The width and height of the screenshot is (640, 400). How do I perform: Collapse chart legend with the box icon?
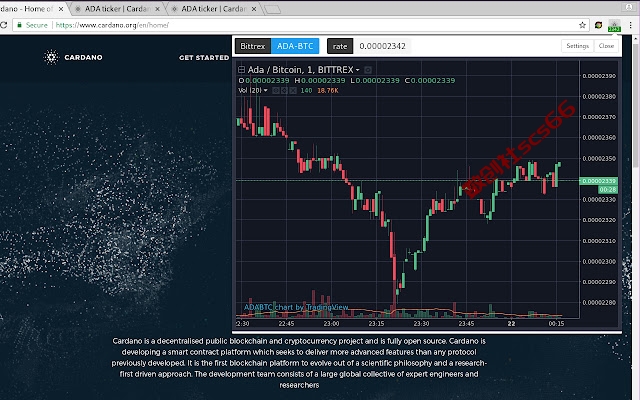241,70
